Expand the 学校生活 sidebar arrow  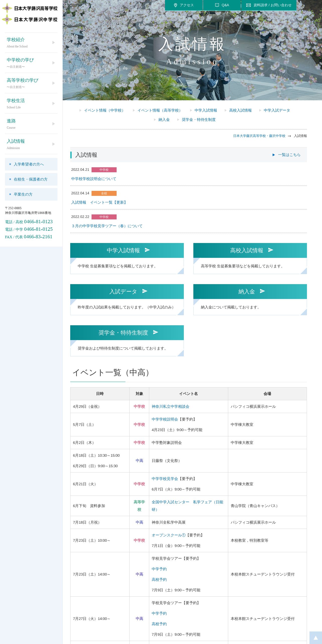point(53,104)
